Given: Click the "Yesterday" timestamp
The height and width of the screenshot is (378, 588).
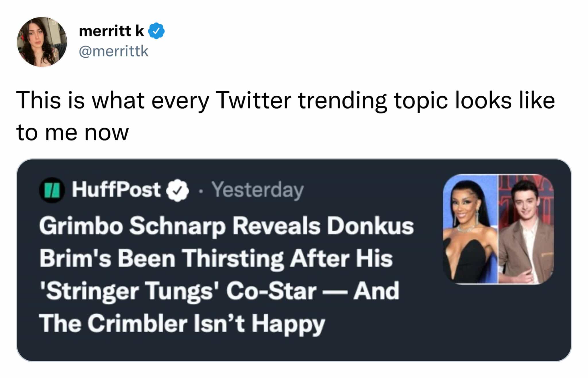Looking at the screenshot, I should coord(258,190).
